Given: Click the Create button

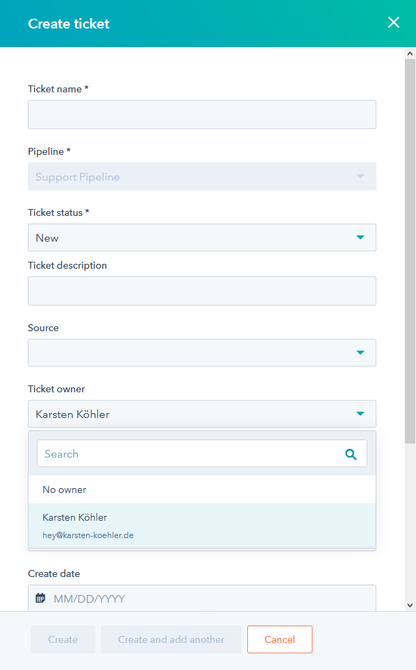Looking at the screenshot, I should coord(63,639).
